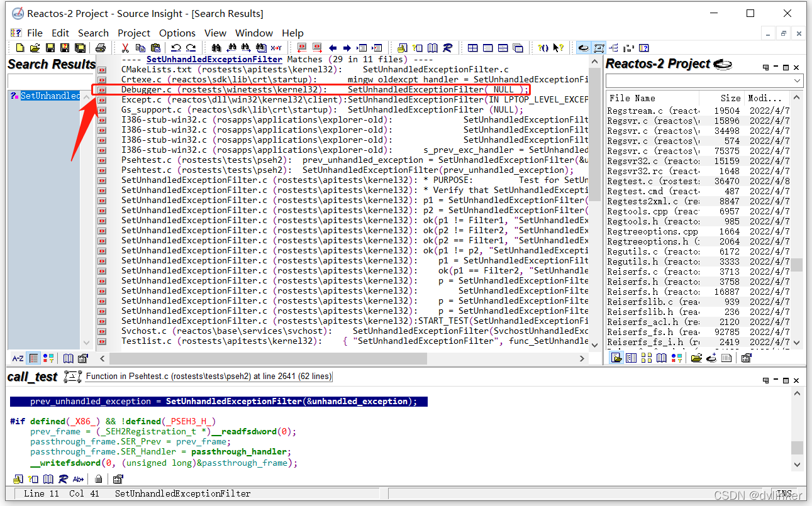The height and width of the screenshot is (506, 812).
Task: Click the source link icon beside CMakeLists.txt
Action: (x=101, y=70)
